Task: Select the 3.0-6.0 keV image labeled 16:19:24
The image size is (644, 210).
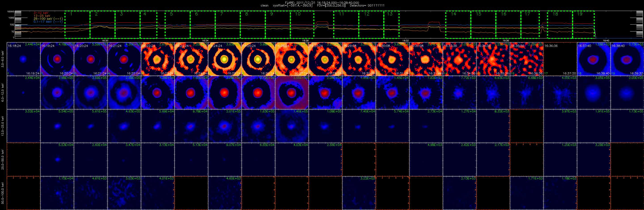Action: pyautogui.click(x=57, y=59)
